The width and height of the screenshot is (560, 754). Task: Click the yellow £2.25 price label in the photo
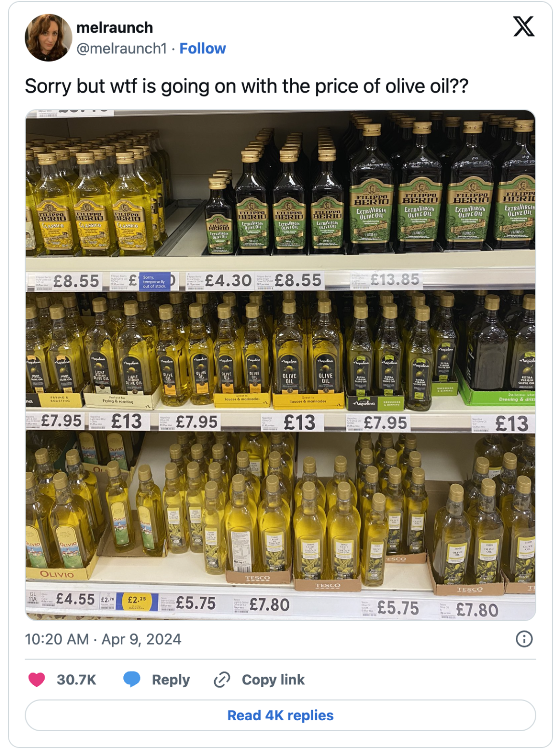136,600
